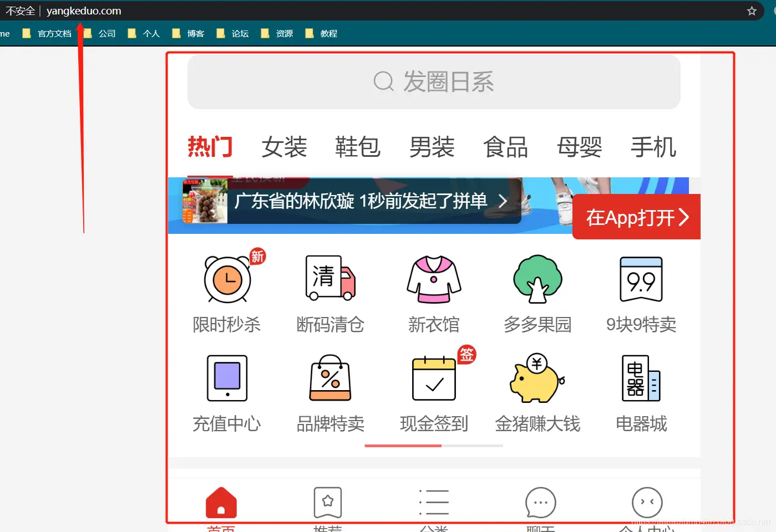Open the 教程 bookmark folder
The image size is (776, 532).
[321, 33]
